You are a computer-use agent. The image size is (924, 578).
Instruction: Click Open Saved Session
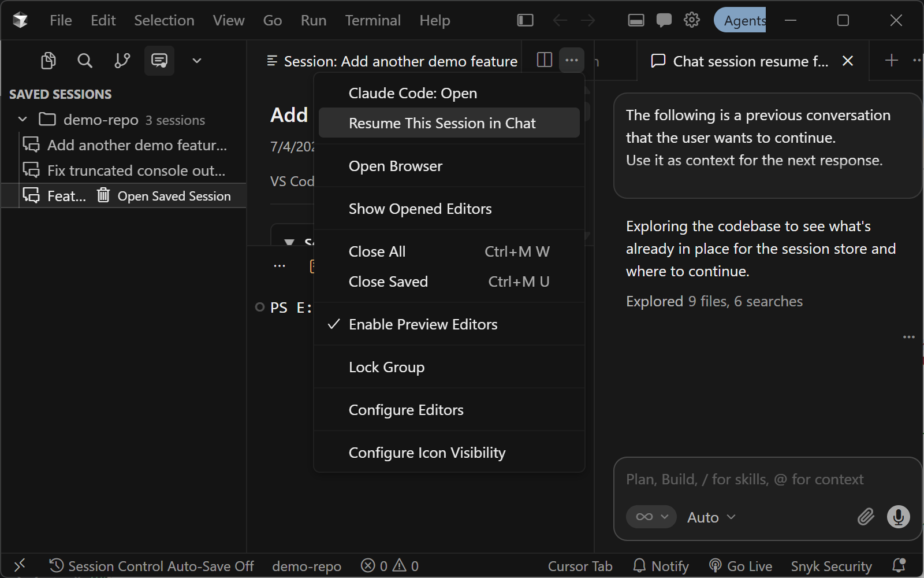coord(174,196)
